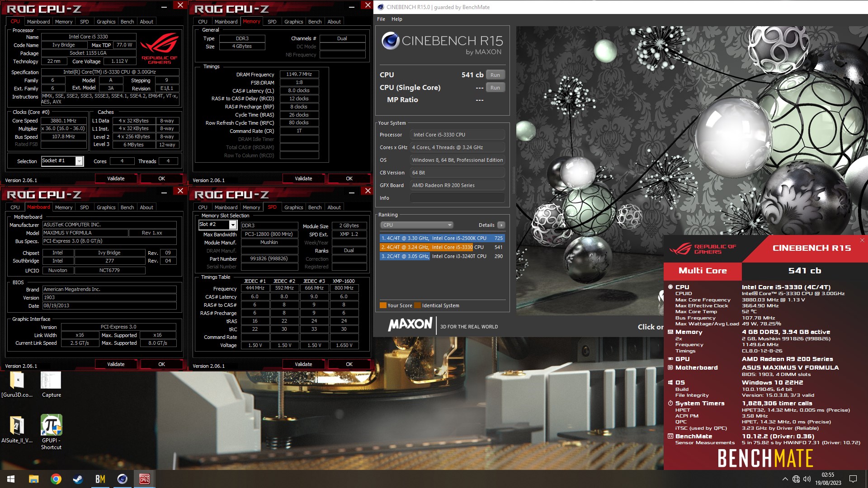Select the Capture desktop icon
This screenshot has width=868, height=488.
pyautogui.click(x=51, y=385)
